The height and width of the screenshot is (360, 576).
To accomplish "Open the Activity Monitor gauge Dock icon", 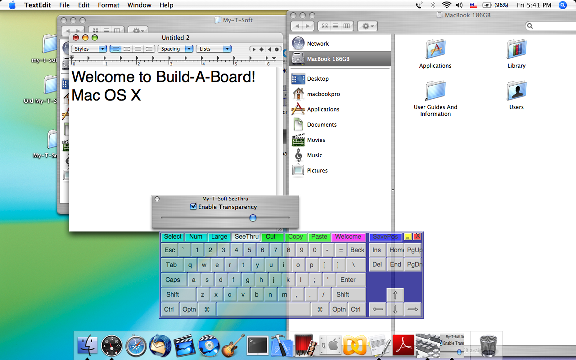I will [x=112, y=346].
